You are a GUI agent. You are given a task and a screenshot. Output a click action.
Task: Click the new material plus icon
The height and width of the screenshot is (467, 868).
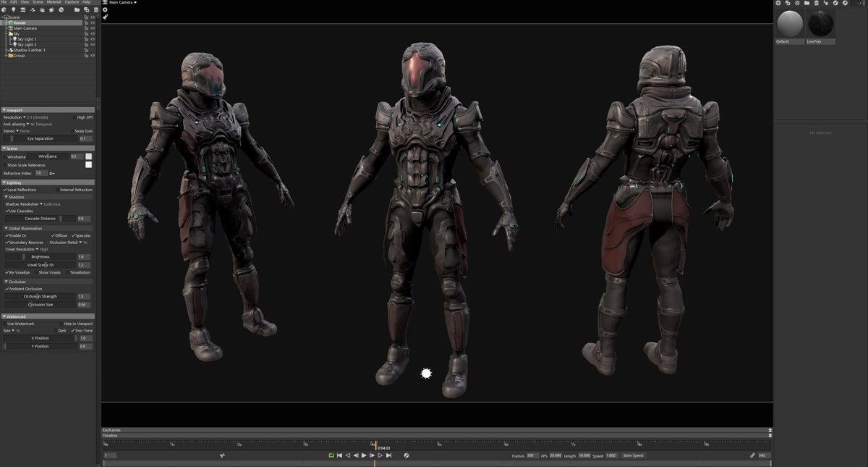point(778,3)
